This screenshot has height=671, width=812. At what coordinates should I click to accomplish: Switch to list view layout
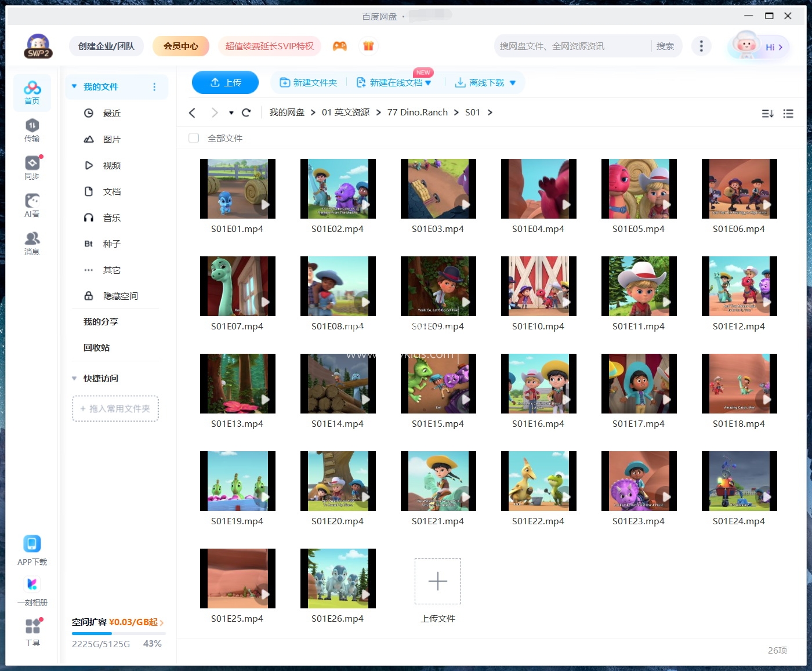pyautogui.click(x=788, y=114)
